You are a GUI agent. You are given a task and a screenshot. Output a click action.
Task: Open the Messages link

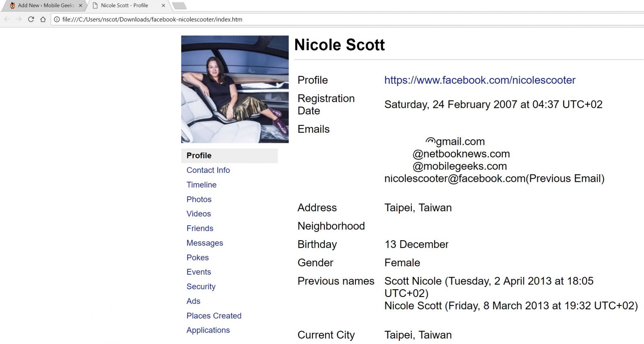tap(204, 243)
